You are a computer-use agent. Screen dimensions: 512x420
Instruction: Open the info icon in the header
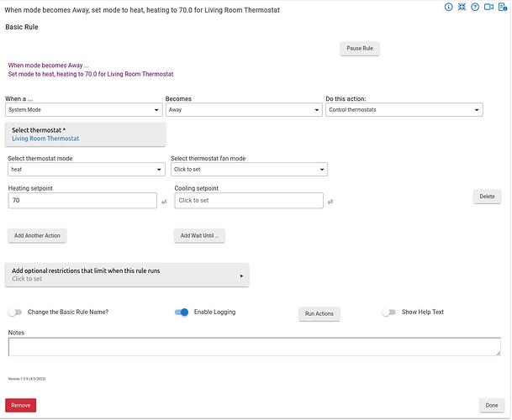point(449,7)
